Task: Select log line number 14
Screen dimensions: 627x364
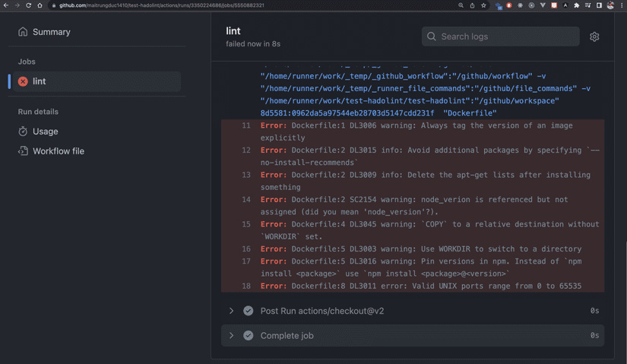Action: click(x=246, y=200)
